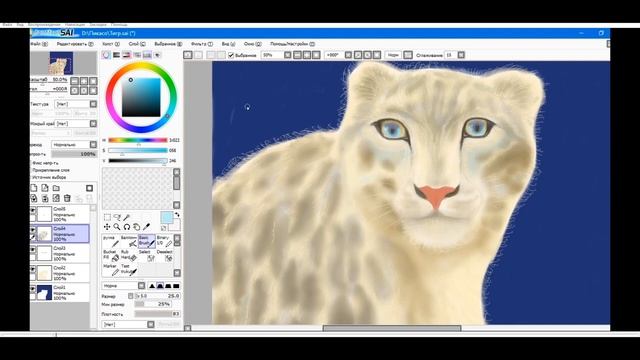Delete the selected layer with trash icon
The height and width of the screenshot is (360, 640).
(67, 198)
